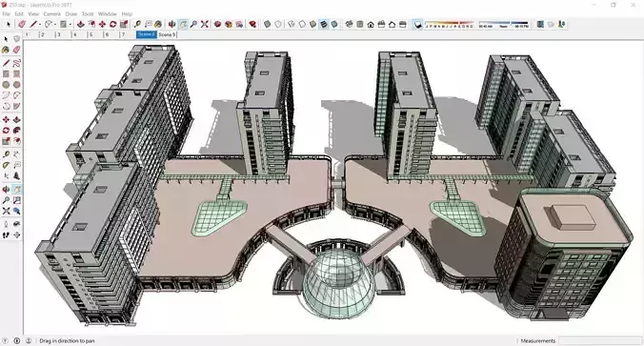This screenshot has width=644, height=346.
Task: Select the Axes tool
Action: point(6,176)
